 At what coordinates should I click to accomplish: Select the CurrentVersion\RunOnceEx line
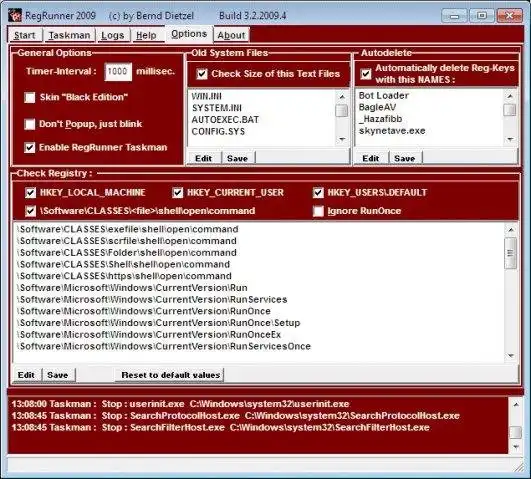149,335
